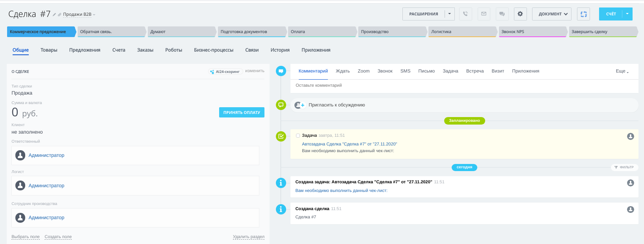Open the Еще menu in timeline
The height and width of the screenshot is (244, 644).
coord(622,71)
